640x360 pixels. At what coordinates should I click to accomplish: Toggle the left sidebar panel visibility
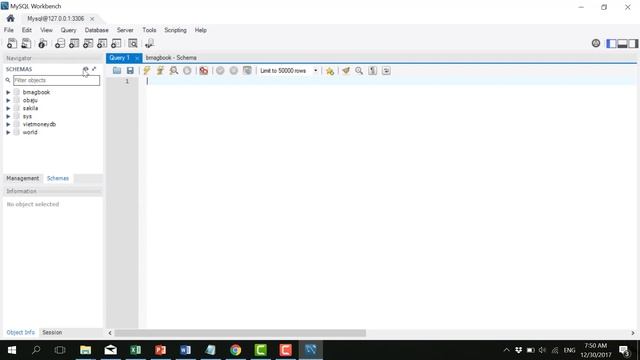(x=611, y=43)
